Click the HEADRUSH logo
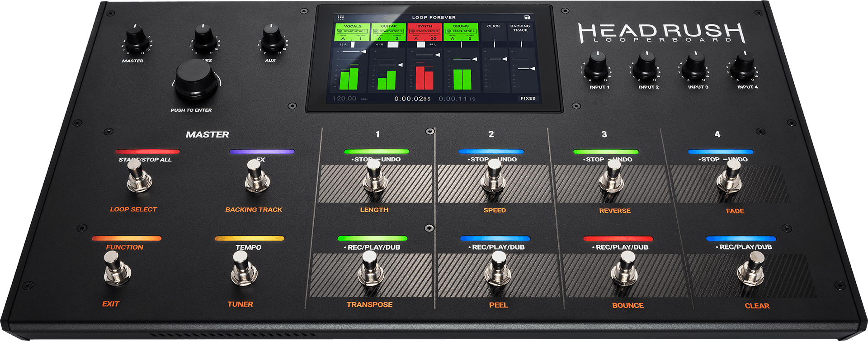 (x=661, y=33)
